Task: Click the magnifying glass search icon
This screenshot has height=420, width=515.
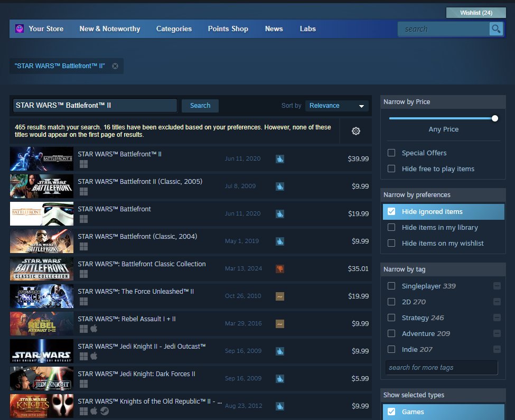Action: click(496, 29)
